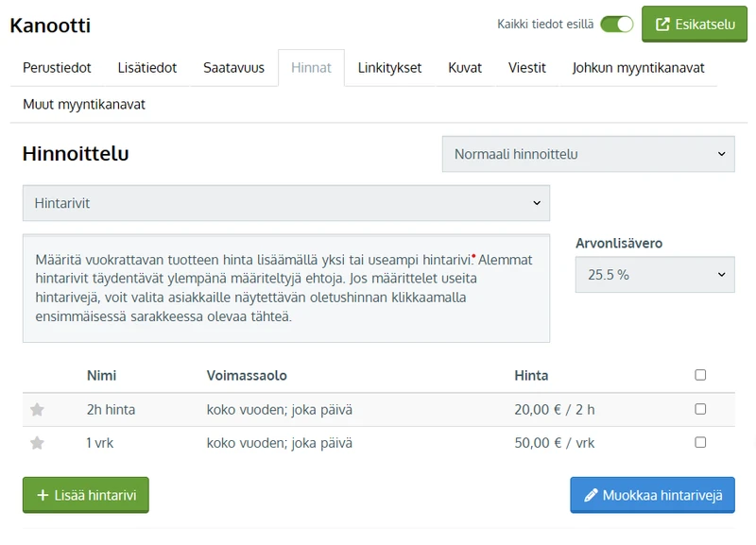The height and width of the screenshot is (545, 756).
Task: Click the star icon for 2h hinta row
Action: pos(37,410)
